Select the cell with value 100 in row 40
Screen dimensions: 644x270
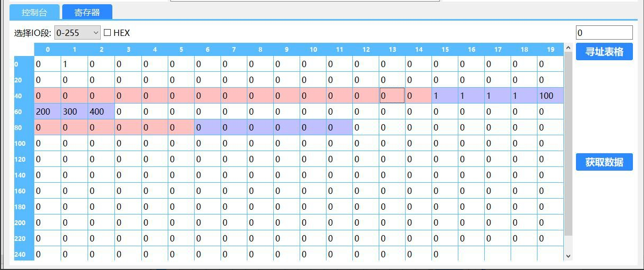pos(550,96)
